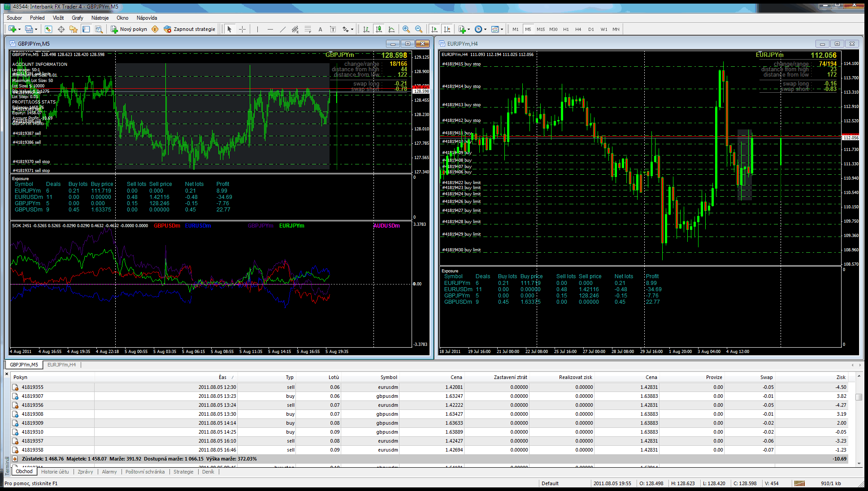This screenshot has width=868, height=491.
Task: Select the arrows objects tool
Action: (x=345, y=29)
